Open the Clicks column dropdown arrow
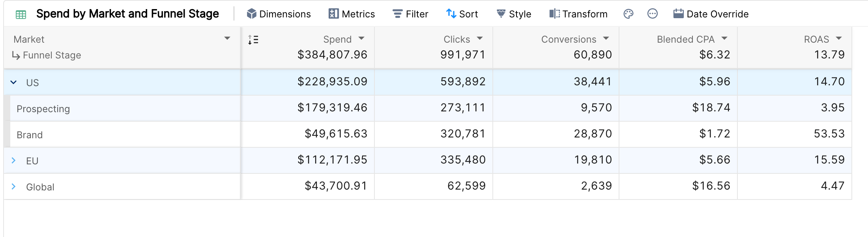868x237 pixels. point(480,38)
